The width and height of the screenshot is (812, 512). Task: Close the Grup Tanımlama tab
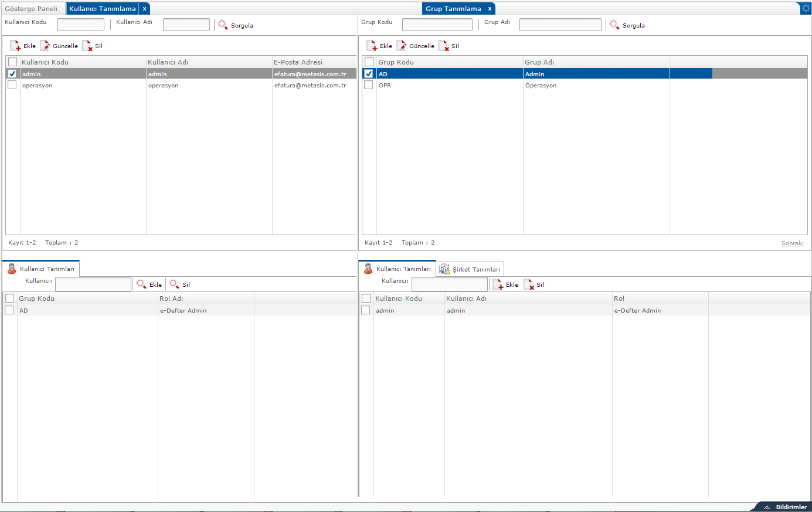(x=490, y=9)
